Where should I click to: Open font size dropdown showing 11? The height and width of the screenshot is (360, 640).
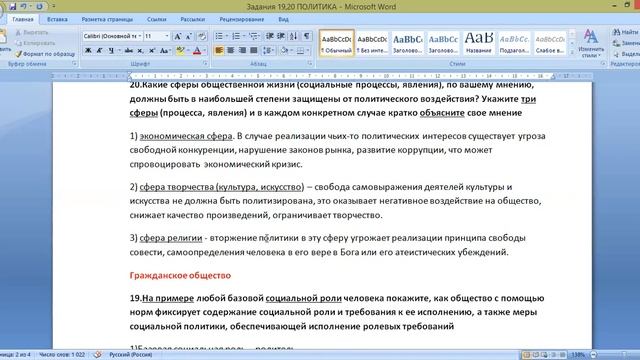(x=167, y=36)
